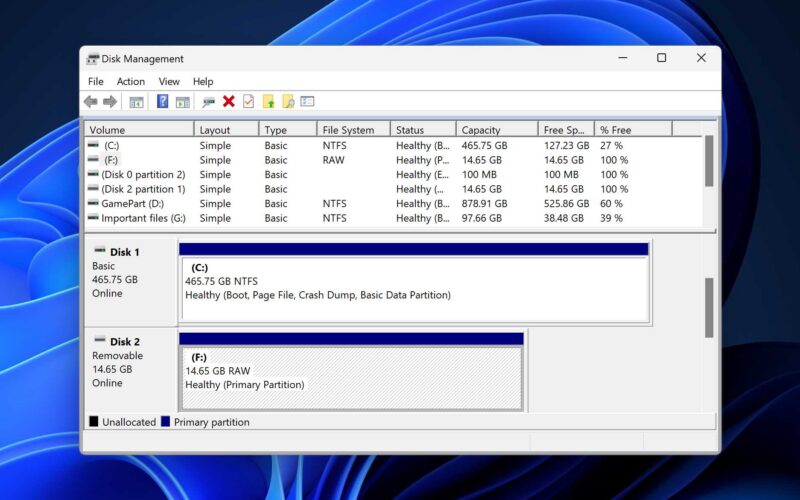Click the Properties checkmark sheet icon
Screen dimensions: 800x500
[x=248, y=101]
